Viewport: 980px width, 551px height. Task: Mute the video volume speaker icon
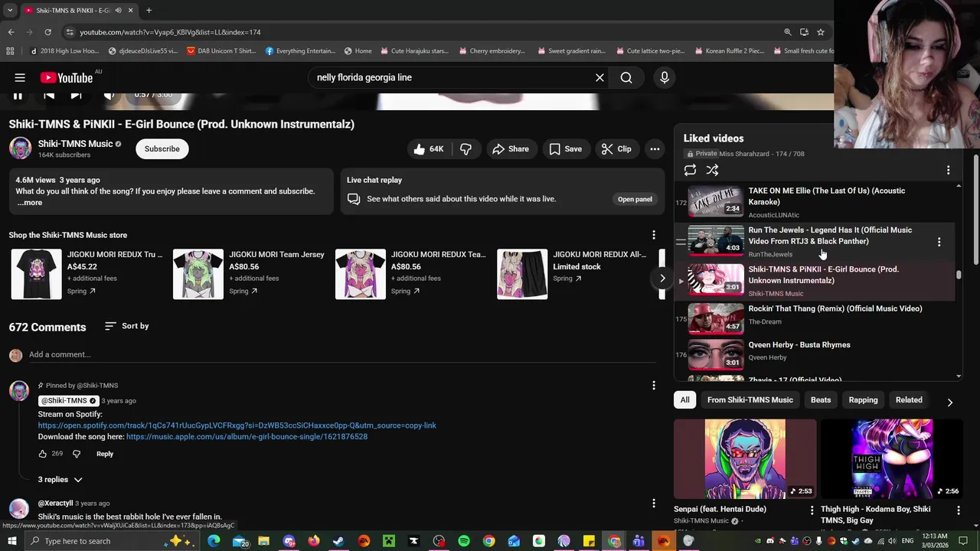pyautogui.click(x=109, y=96)
